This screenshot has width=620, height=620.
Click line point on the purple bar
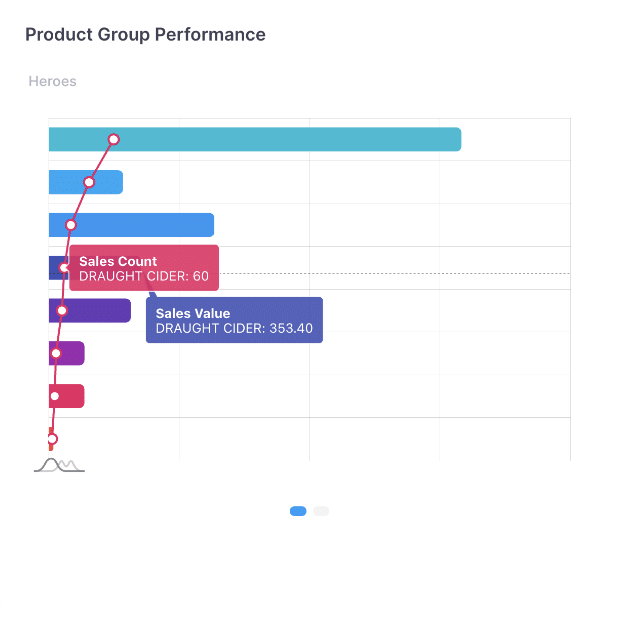coord(61,311)
